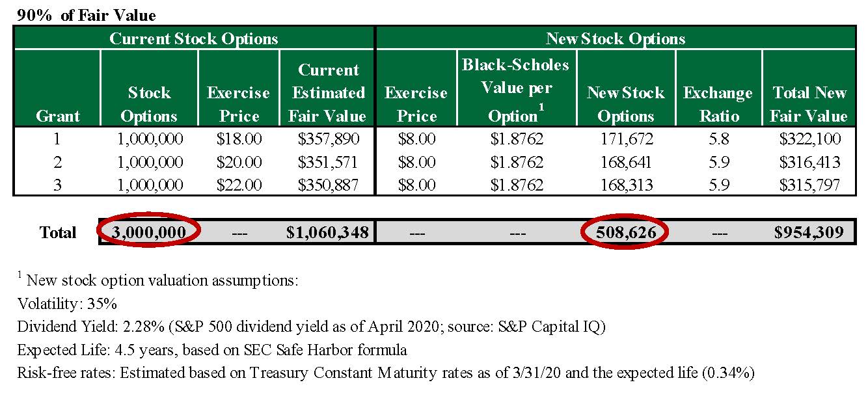Select the $357,890 fair value cell
Image resolution: width=868 pixels, height=402 pixels.
pos(329,139)
